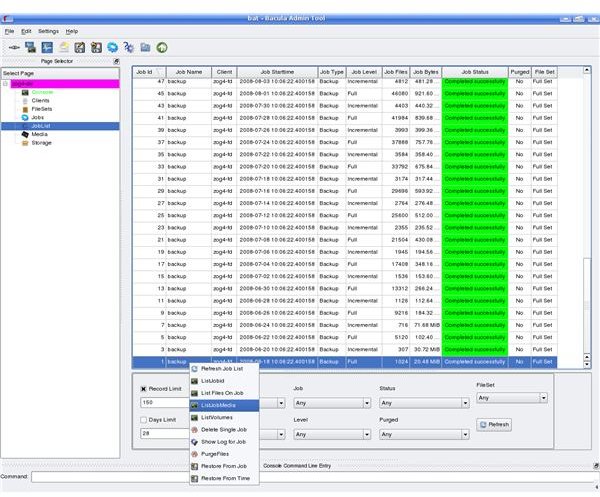This screenshot has height=497, width=600.
Task: Sort by Job Bytes column header
Action: click(426, 72)
